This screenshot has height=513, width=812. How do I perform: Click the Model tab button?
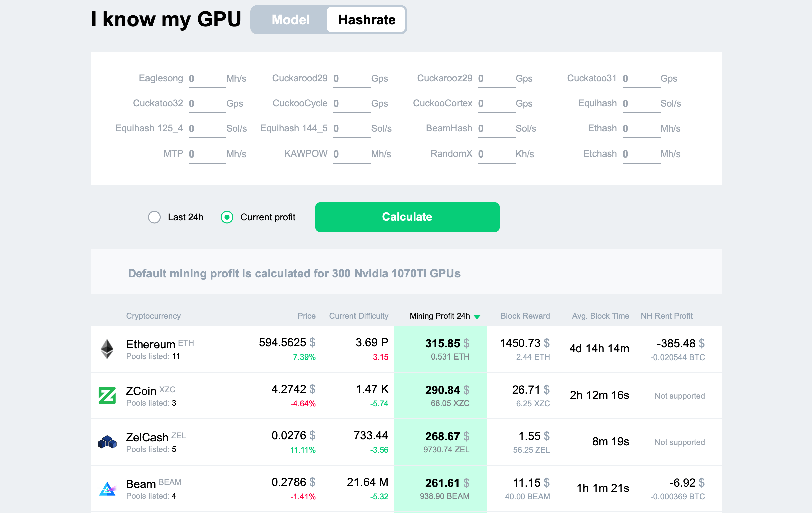pos(289,20)
